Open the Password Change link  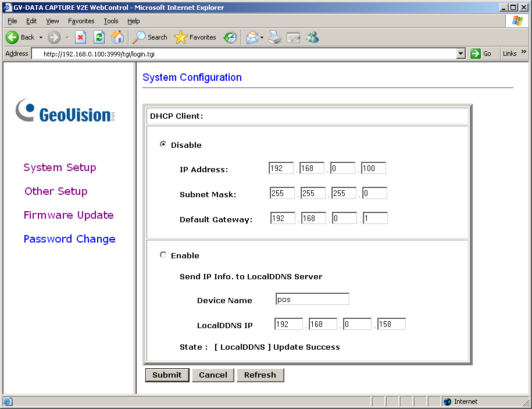coord(70,239)
